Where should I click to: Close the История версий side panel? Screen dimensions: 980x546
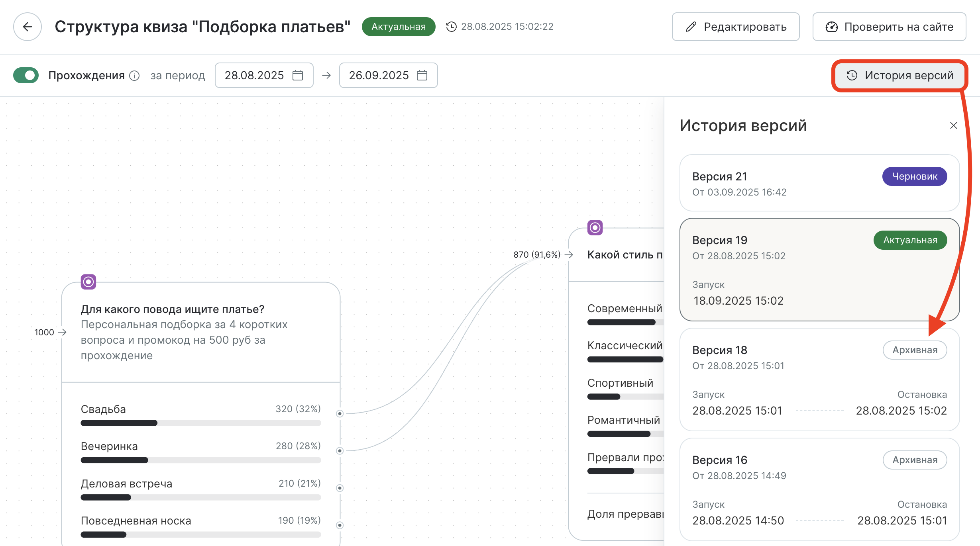[x=953, y=126]
